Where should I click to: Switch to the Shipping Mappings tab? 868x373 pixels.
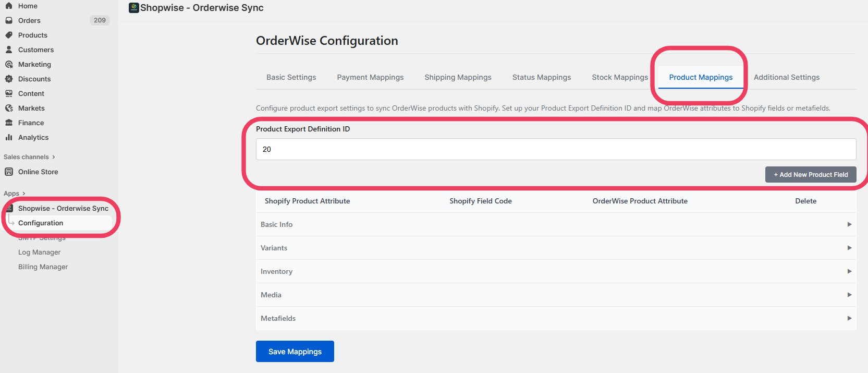[458, 77]
